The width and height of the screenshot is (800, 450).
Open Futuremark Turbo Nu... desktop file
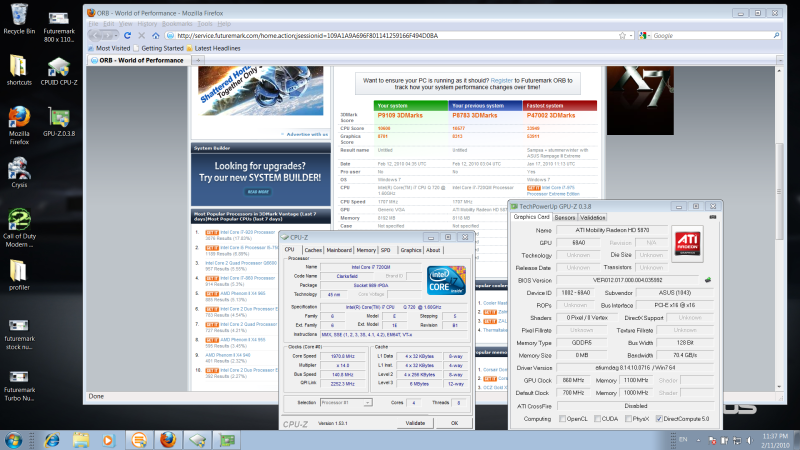(19, 386)
